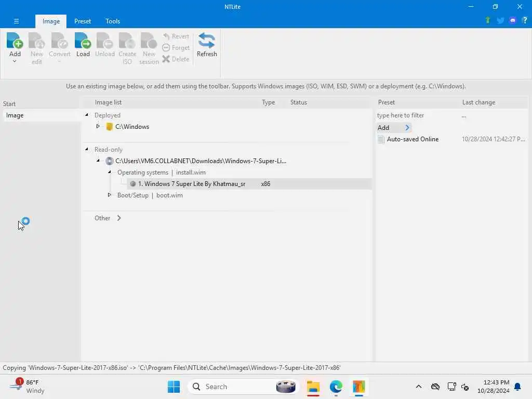Open the Discord link icon
532x399 pixels.
(x=513, y=20)
